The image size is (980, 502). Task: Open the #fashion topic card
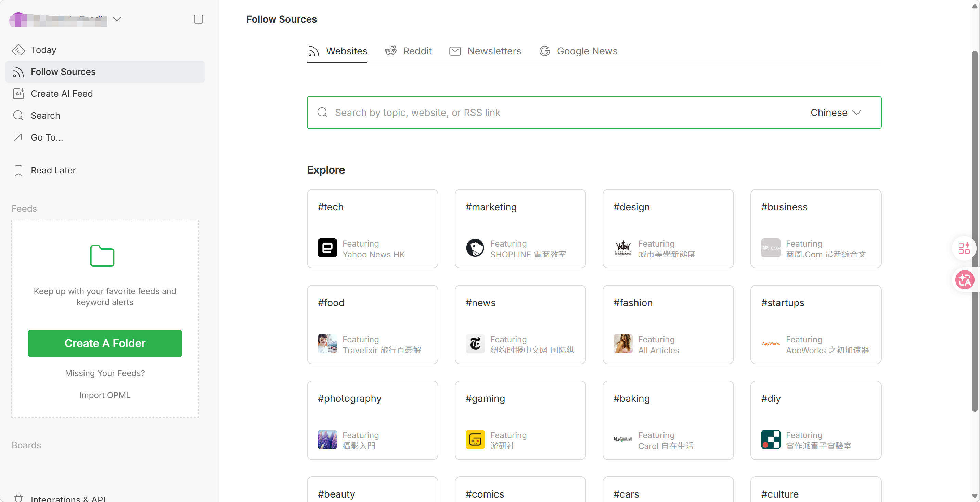coord(668,325)
